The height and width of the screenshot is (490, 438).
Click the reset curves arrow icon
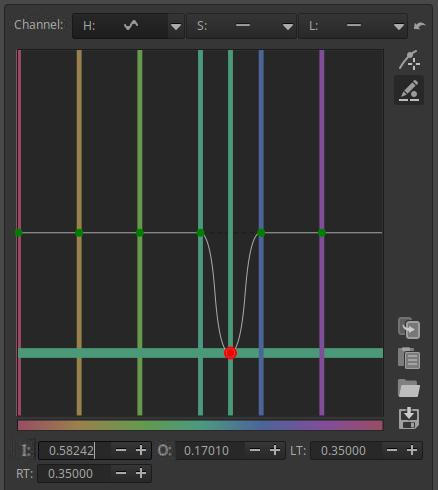[419, 26]
